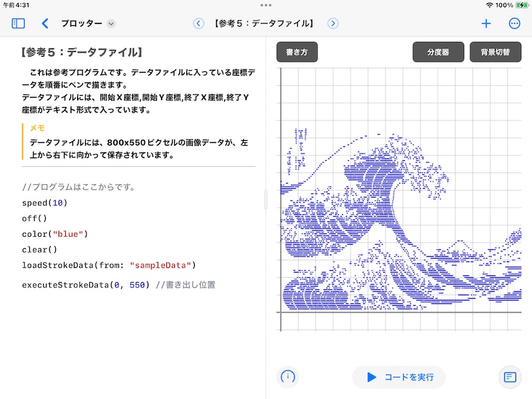Open the 【参考5:データファイル】 page title
The width and height of the screenshot is (532, 399).
click(x=265, y=23)
